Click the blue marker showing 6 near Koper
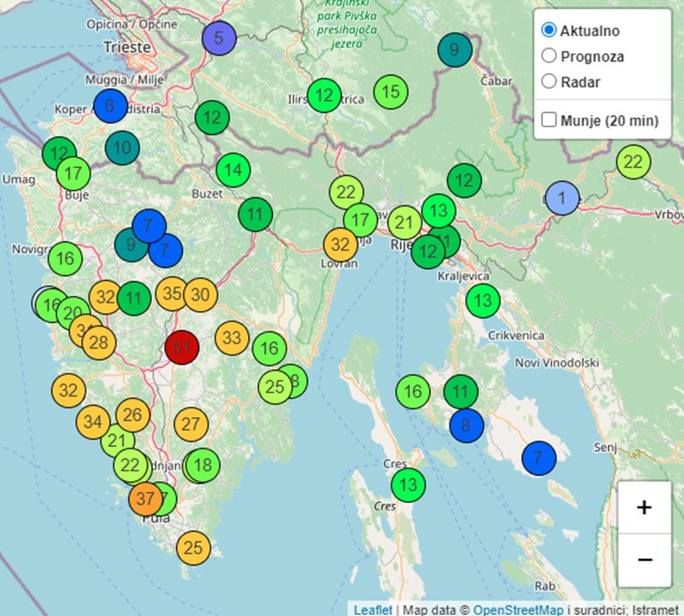Screen dimensions: 684x616 pyautogui.click(x=109, y=106)
